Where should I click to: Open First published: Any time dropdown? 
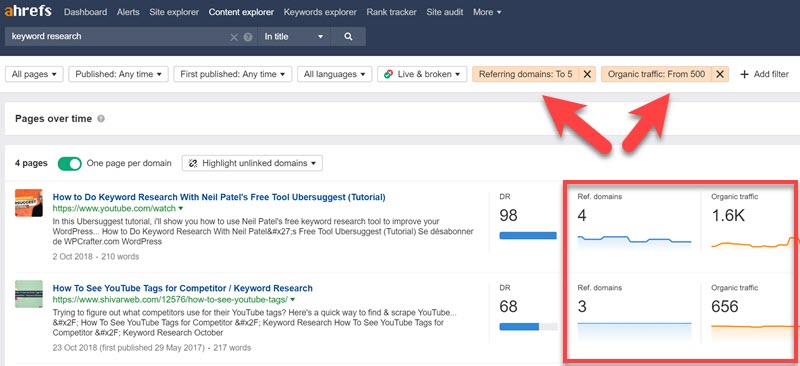[x=233, y=75]
